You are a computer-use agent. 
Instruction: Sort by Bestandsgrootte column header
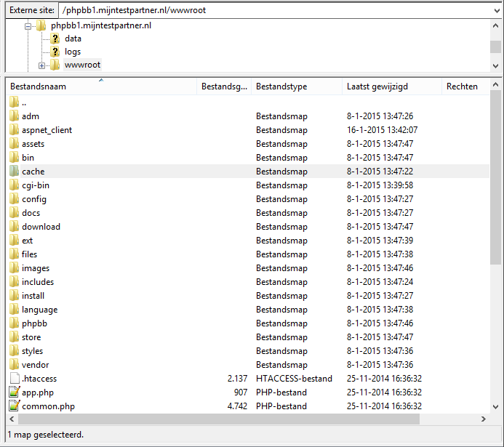224,86
